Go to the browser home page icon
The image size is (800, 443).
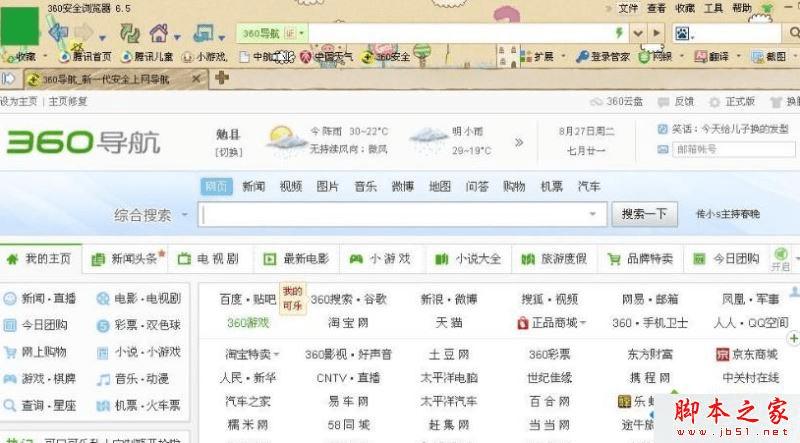pos(159,34)
